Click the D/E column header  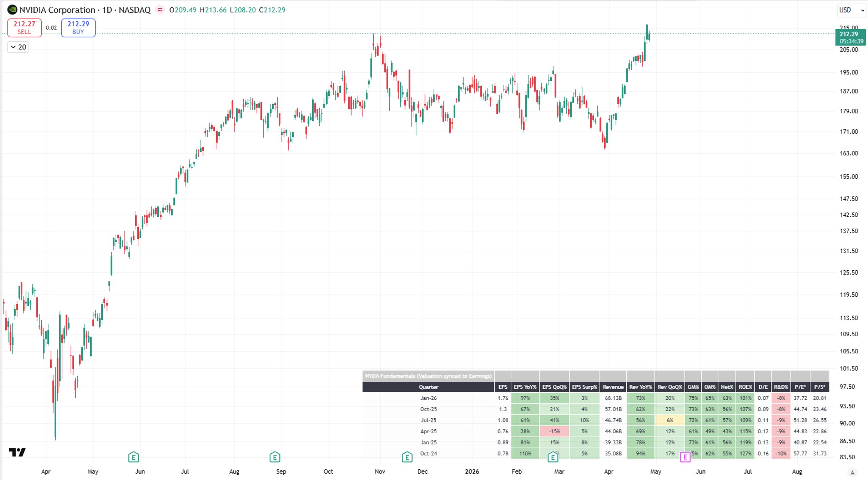(x=763, y=387)
